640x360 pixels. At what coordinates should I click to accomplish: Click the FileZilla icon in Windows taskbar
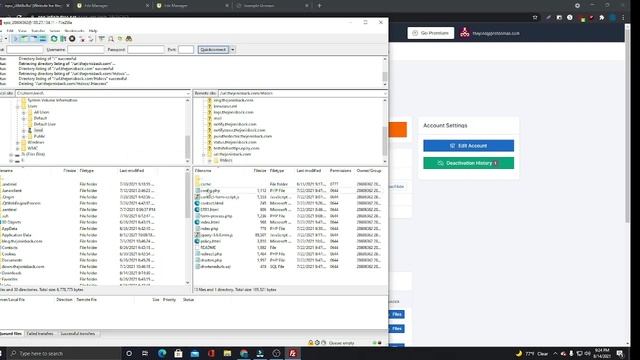click(292, 353)
